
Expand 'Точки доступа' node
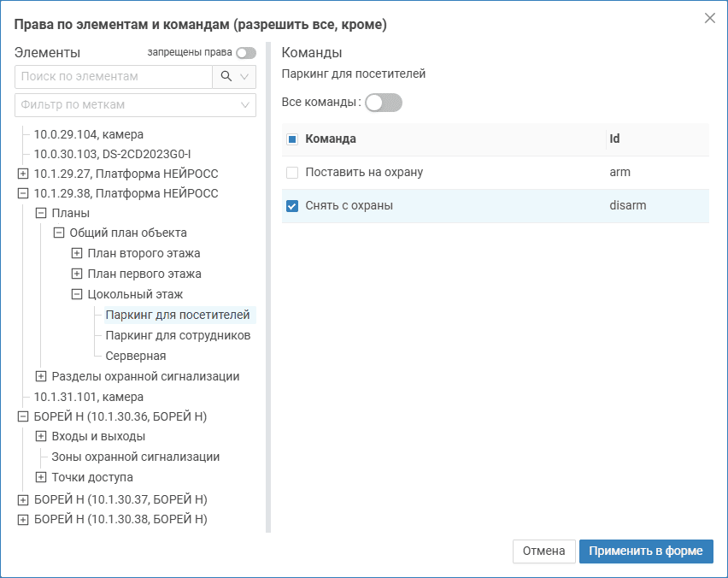(41, 478)
